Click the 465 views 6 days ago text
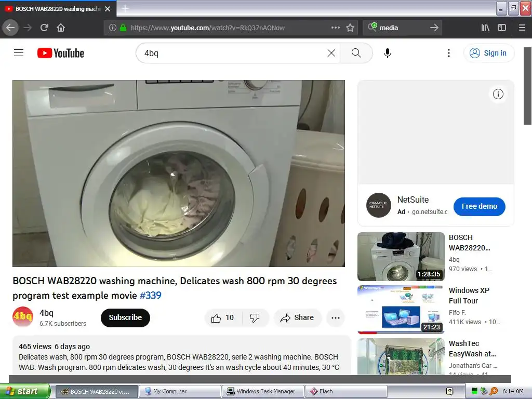 (x=54, y=347)
